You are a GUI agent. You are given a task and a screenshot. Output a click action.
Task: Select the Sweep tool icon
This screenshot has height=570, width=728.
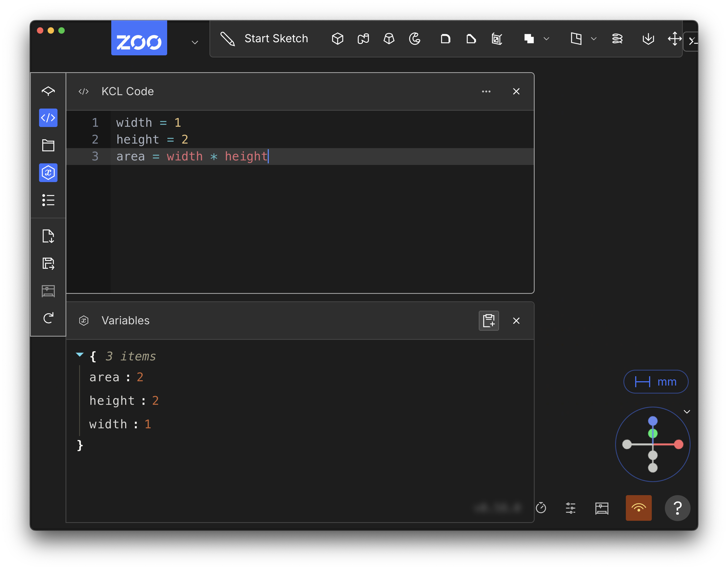click(363, 39)
